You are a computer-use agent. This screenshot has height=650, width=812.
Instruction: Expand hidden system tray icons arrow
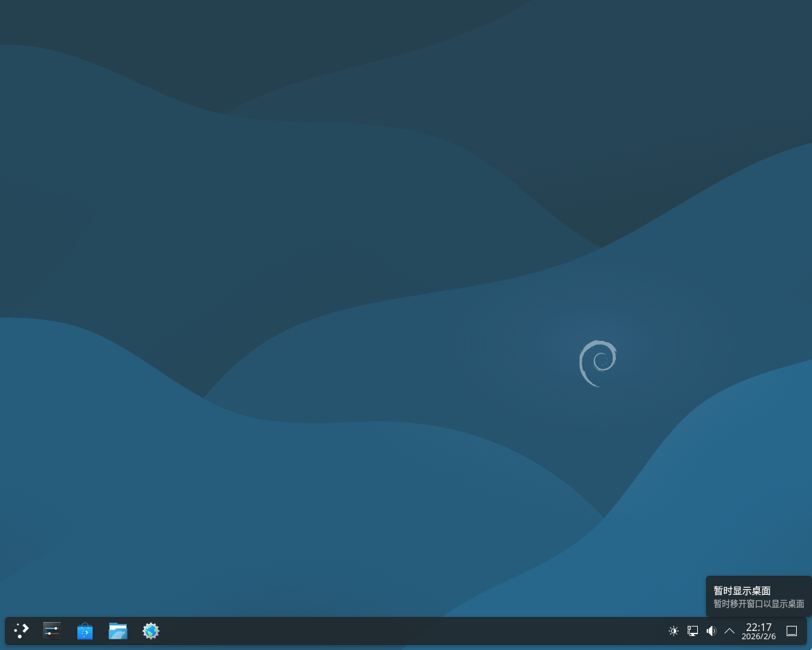(730, 631)
